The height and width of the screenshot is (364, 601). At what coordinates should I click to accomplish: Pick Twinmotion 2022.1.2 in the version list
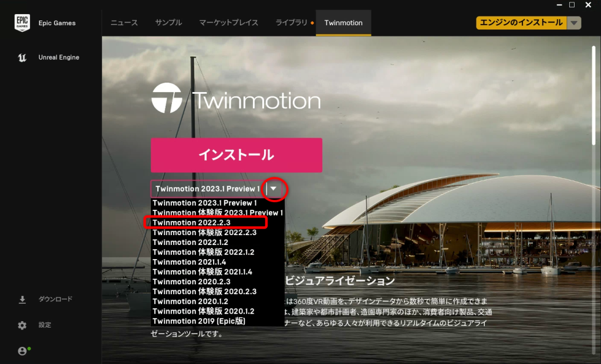tap(191, 242)
